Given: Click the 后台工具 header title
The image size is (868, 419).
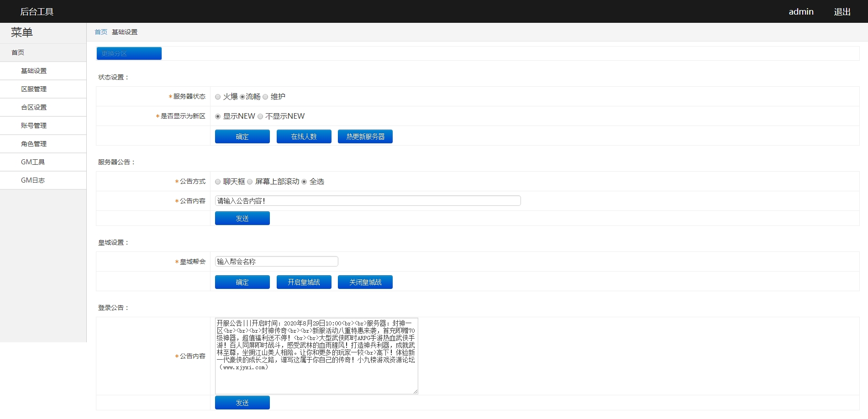Looking at the screenshot, I should 37,12.
